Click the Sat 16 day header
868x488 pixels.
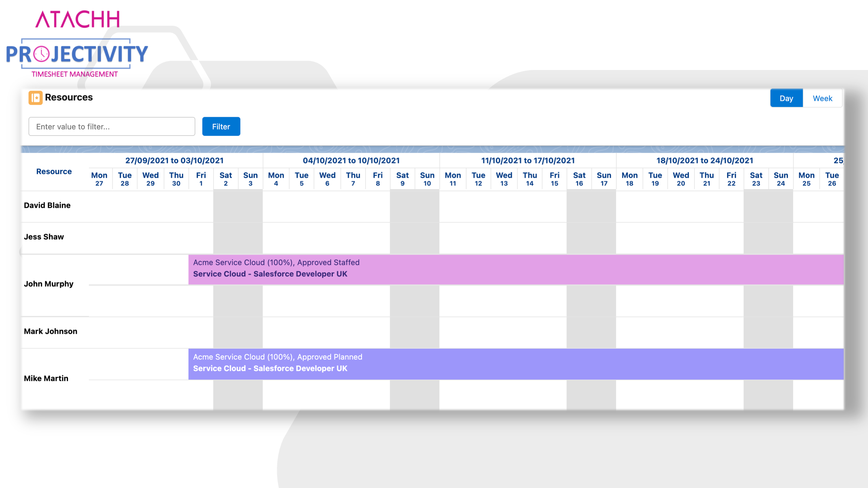click(x=579, y=179)
